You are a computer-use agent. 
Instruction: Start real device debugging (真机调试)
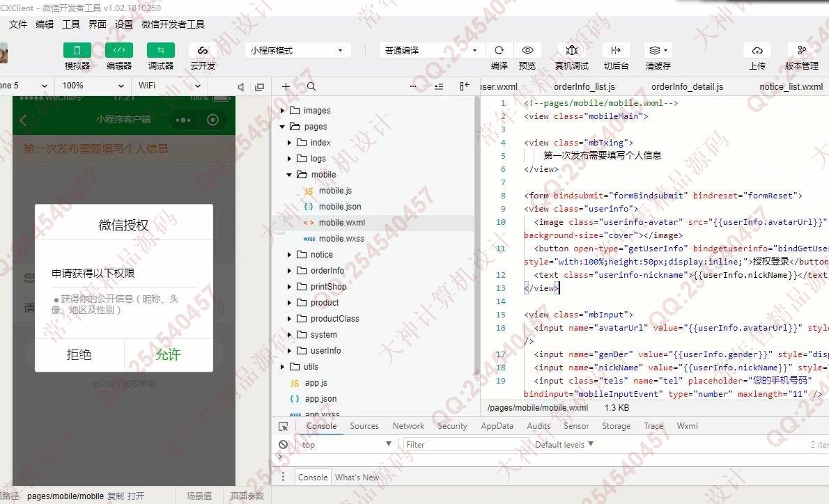pos(571,50)
